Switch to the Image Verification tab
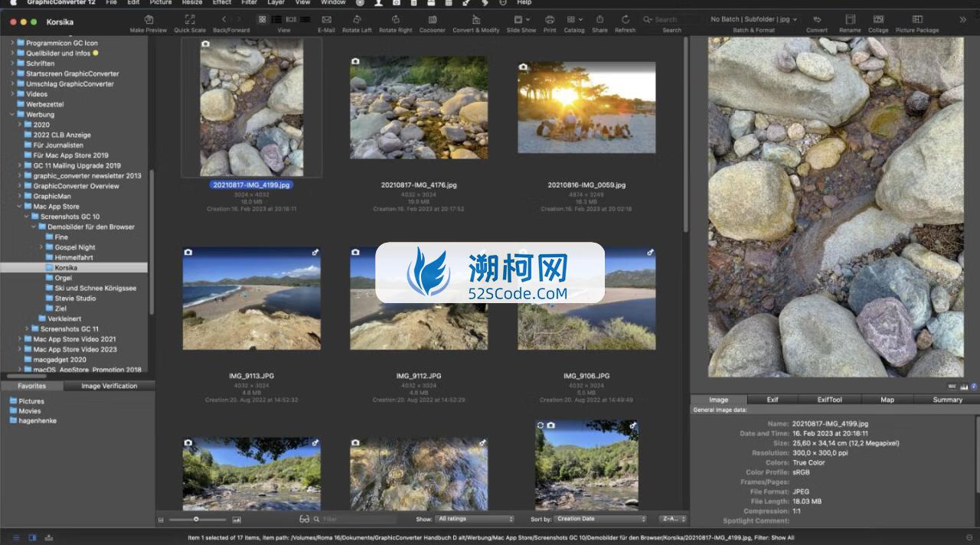The image size is (980, 545). [109, 387]
